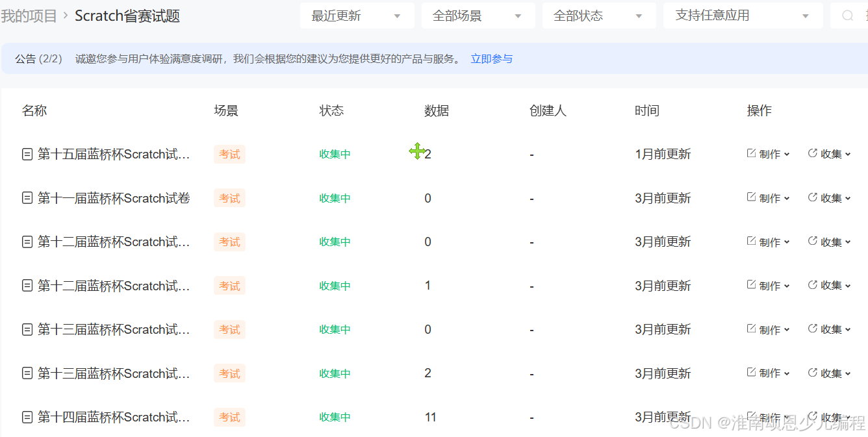
Task: Click the Scratch省赛试题 folder title
Action: click(127, 16)
